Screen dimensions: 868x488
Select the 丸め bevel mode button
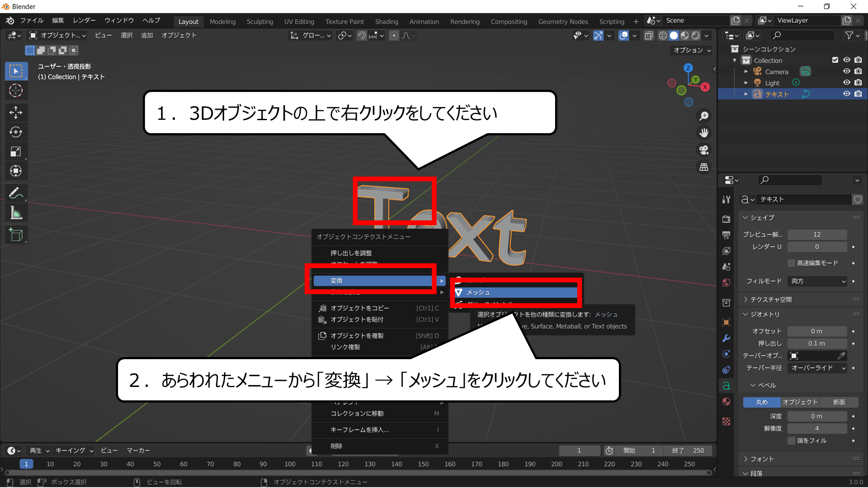tap(762, 402)
